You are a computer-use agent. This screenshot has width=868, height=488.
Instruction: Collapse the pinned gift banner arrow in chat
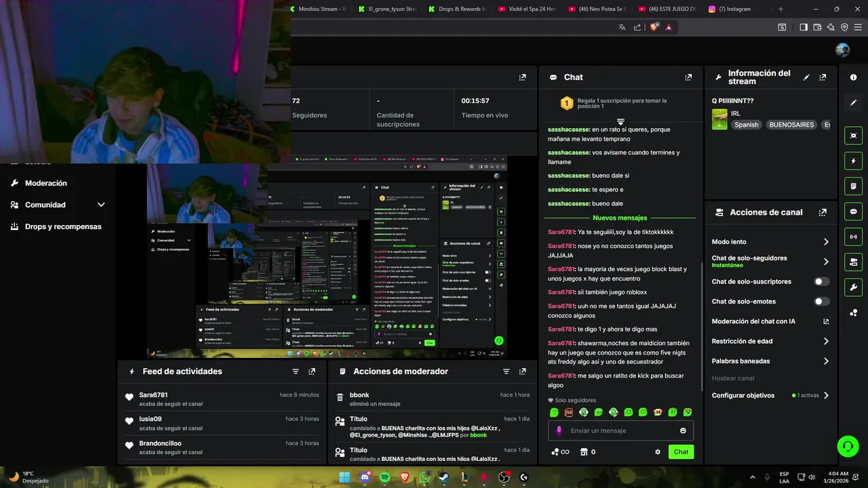620,121
